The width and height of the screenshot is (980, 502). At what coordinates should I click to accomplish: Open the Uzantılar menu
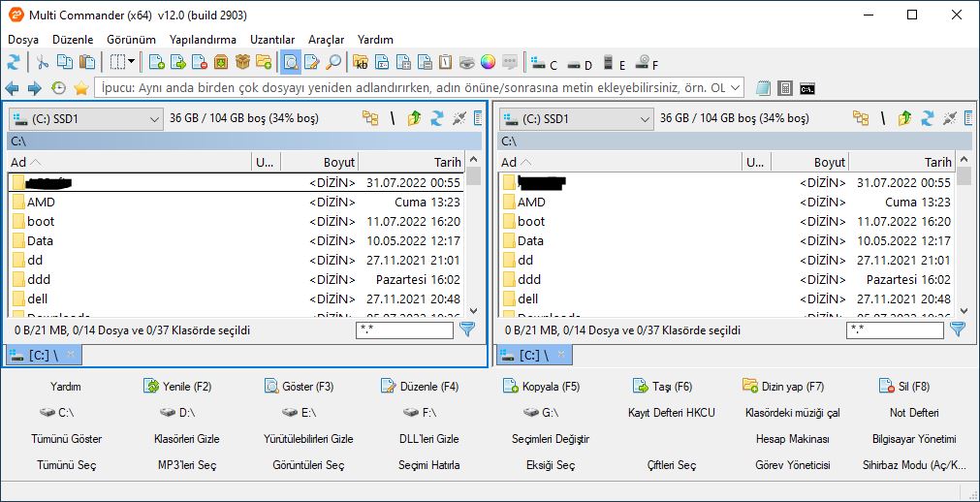click(x=272, y=40)
